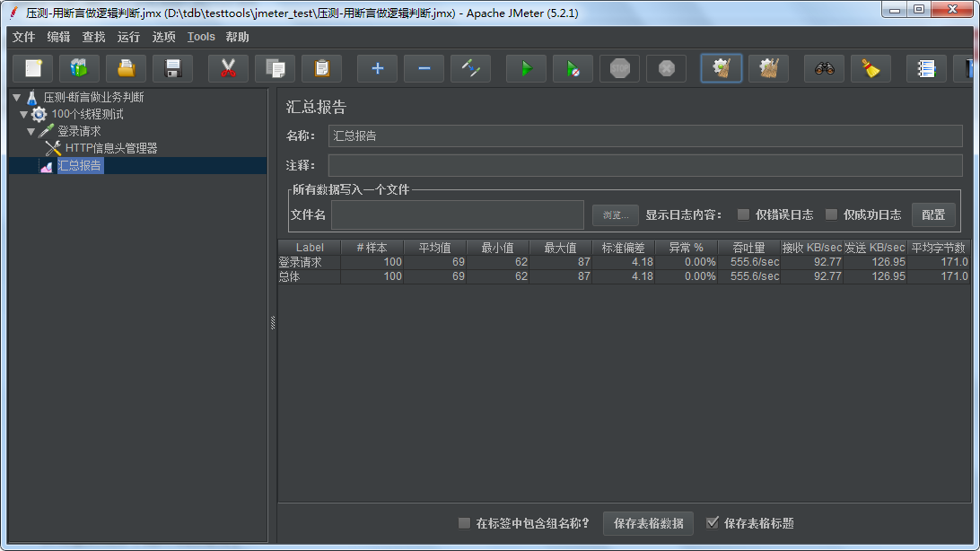Click the Expand All plus icon

tap(377, 68)
